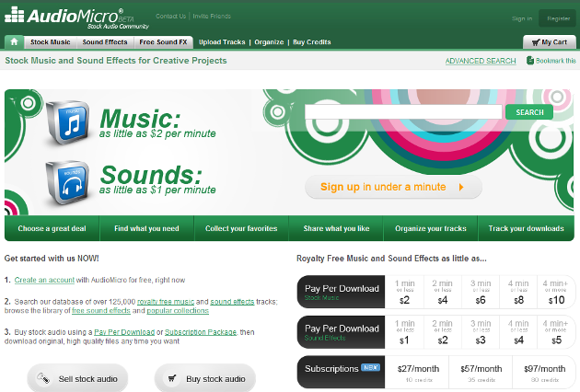Image resolution: width=580 pixels, height=392 pixels.
Task: Click the Sign in link
Action: point(522,18)
